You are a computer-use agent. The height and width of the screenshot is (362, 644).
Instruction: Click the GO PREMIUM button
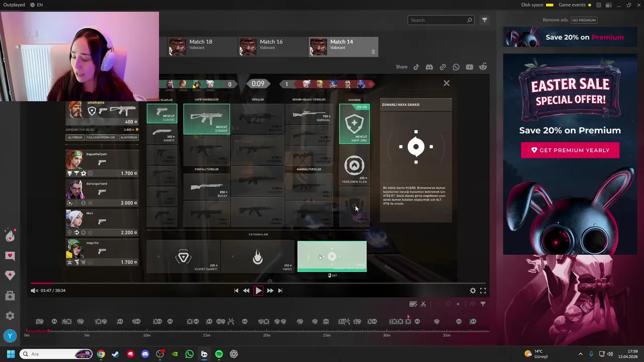[x=584, y=20]
